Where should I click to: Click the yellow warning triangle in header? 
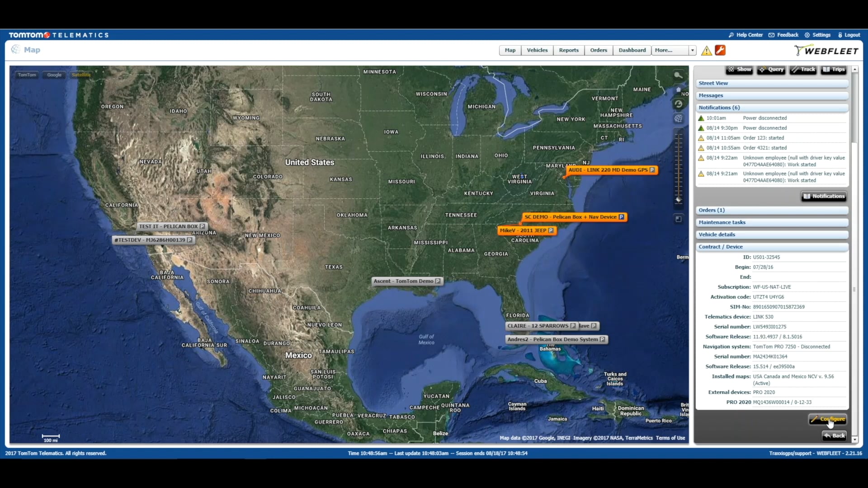(x=706, y=51)
